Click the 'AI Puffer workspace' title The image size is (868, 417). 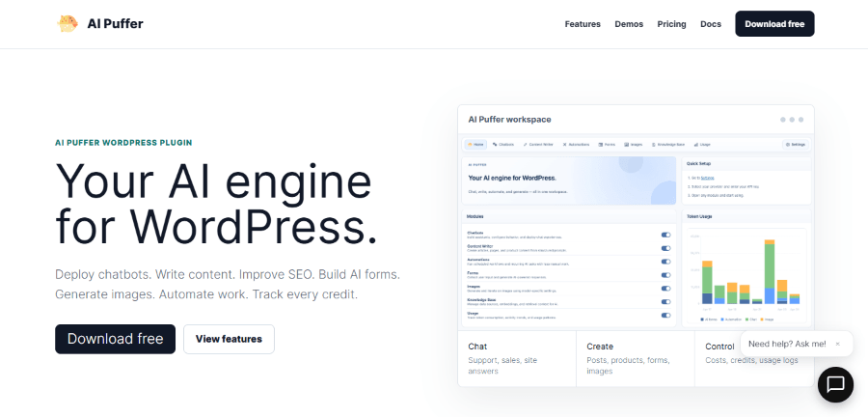click(509, 120)
